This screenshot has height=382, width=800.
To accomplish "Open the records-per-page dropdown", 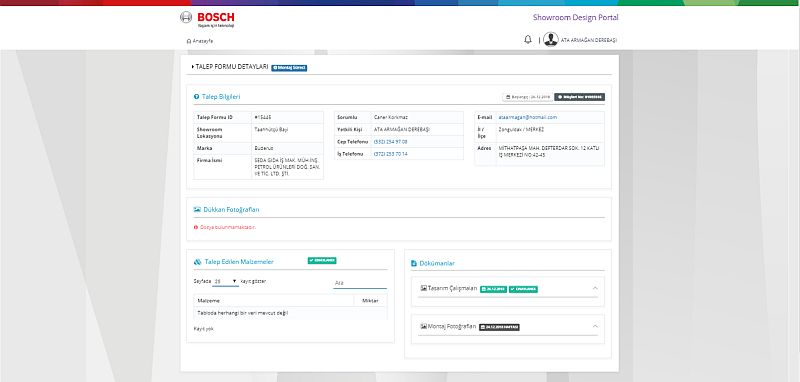I will click(x=226, y=282).
